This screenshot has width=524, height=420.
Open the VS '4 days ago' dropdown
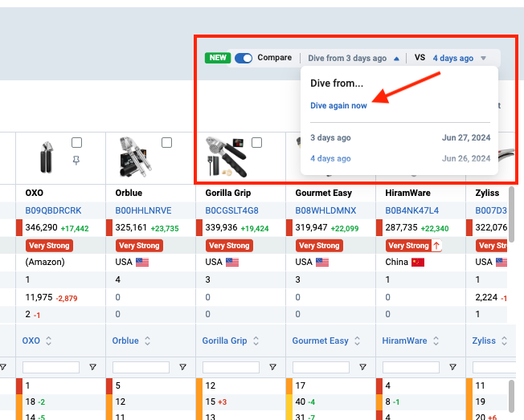click(x=459, y=58)
